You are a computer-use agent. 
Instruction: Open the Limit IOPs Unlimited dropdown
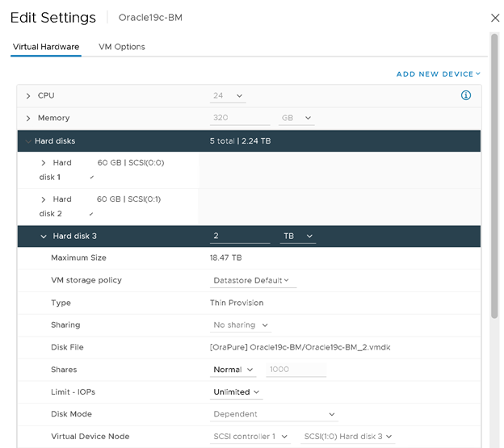pos(236,392)
